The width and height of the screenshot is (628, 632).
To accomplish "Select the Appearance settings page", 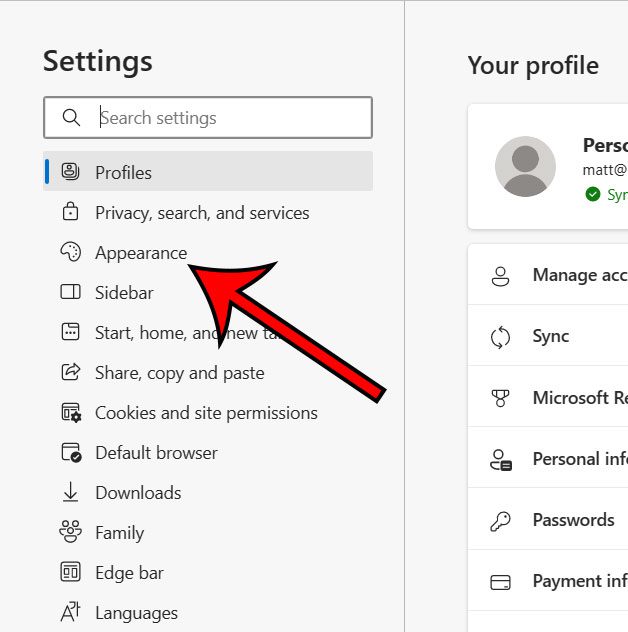I will (x=141, y=253).
